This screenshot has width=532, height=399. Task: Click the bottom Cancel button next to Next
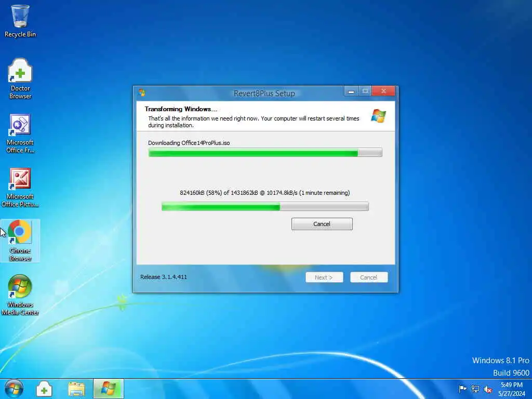[x=369, y=277]
